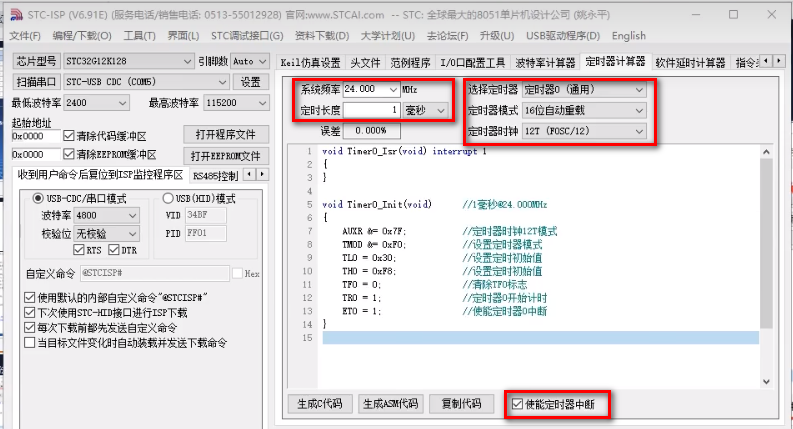793x429 pixels.
Task: Open the 波特率 4800 dropdown
Action: (107, 216)
